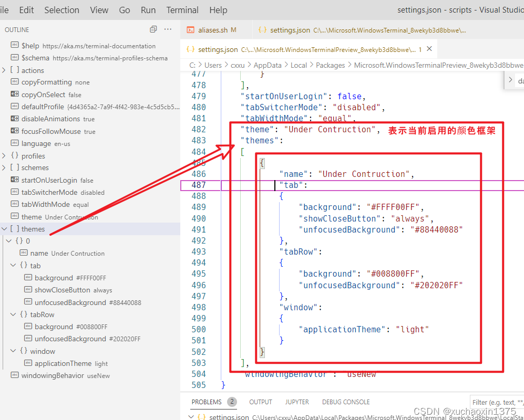Click windowingBehavior string symbol icon
Viewport: 524px width, 420px height.
pos(15,375)
